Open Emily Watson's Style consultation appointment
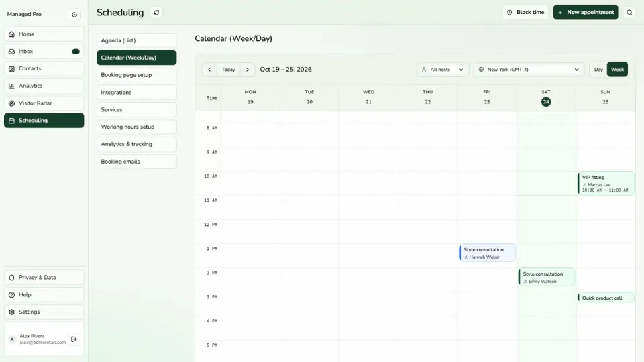Screen dimensions: 644x362 click(x=546, y=277)
